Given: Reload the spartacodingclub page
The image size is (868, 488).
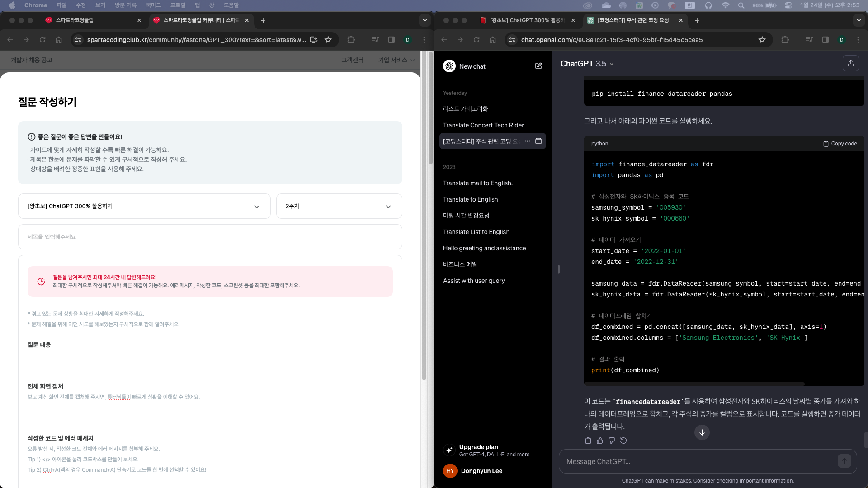Looking at the screenshot, I should (x=42, y=40).
